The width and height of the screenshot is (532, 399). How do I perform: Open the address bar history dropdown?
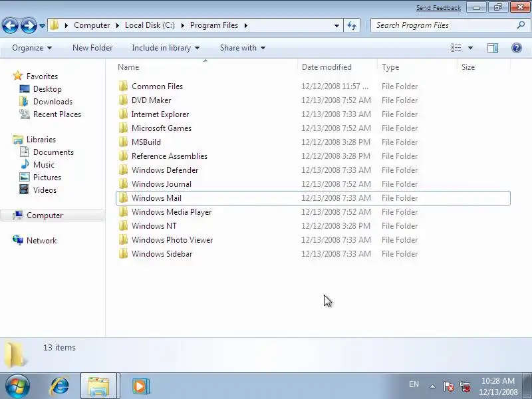point(336,25)
